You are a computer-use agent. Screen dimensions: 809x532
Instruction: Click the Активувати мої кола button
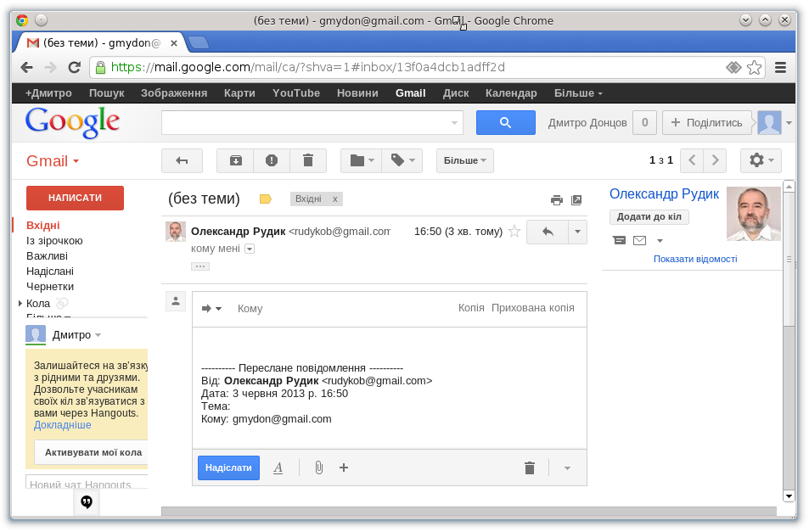pyautogui.click(x=92, y=452)
